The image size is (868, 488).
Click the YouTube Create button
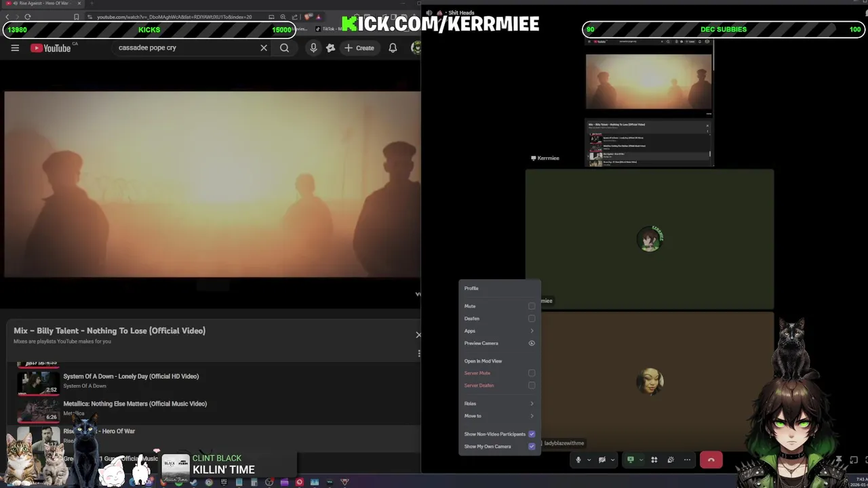click(x=359, y=48)
